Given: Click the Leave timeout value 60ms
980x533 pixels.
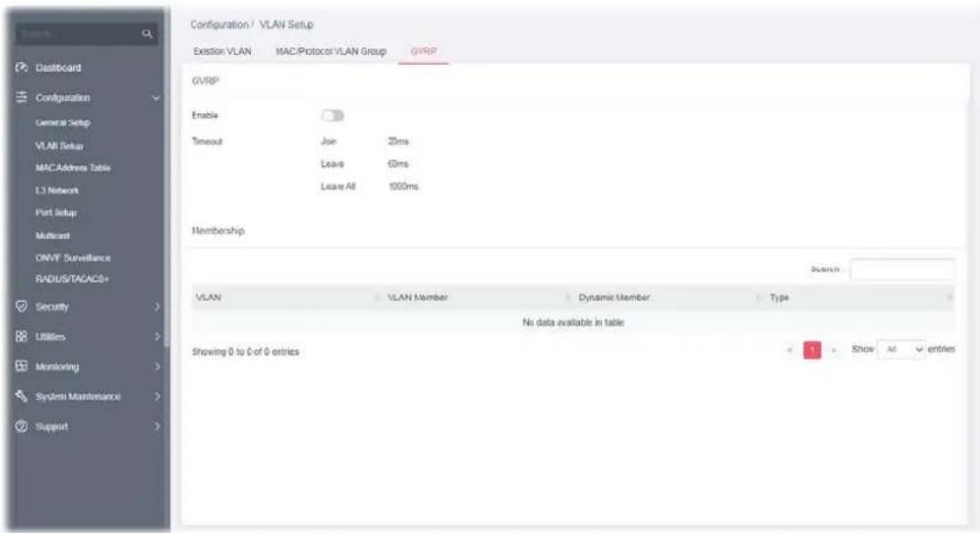Looking at the screenshot, I should pos(398,163).
